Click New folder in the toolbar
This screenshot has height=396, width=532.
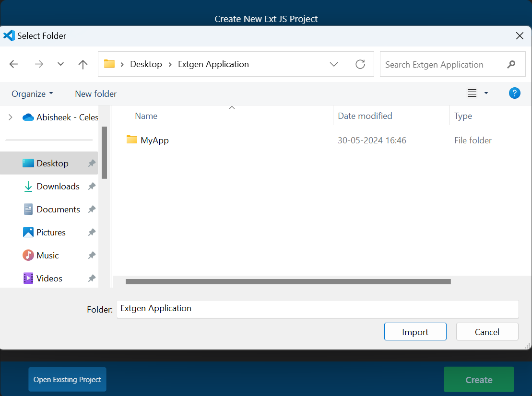click(x=95, y=94)
